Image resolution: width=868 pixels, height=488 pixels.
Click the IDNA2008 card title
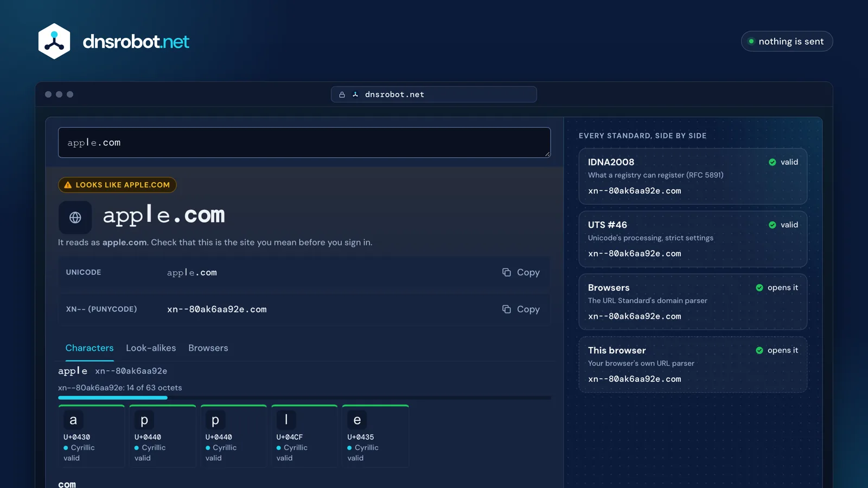pyautogui.click(x=611, y=162)
